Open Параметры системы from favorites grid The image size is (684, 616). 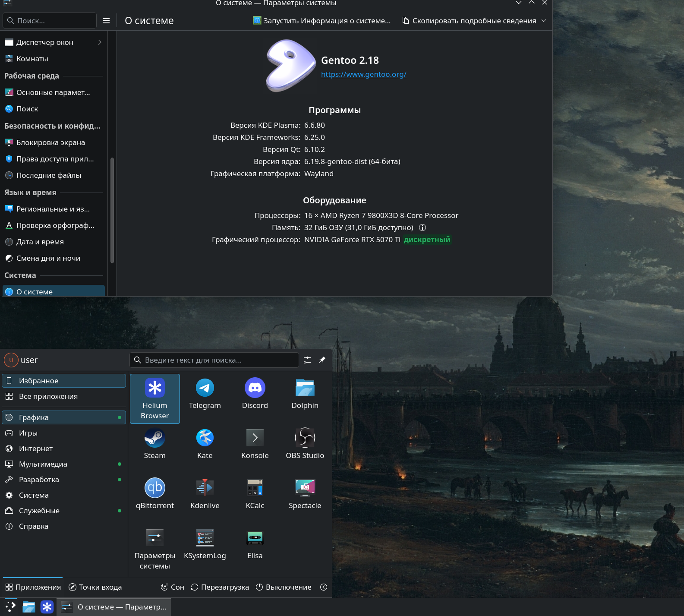coord(155,549)
